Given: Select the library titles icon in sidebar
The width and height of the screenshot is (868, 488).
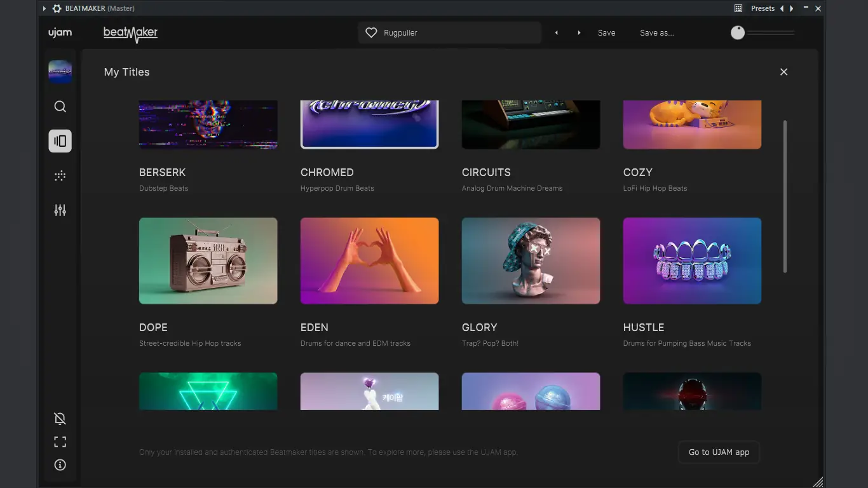Looking at the screenshot, I should tap(60, 141).
